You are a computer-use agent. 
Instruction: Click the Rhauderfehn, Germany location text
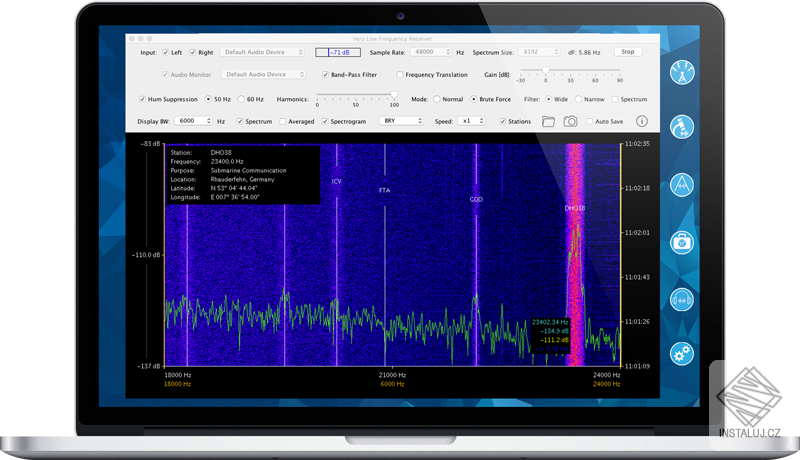pyautogui.click(x=242, y=180)
